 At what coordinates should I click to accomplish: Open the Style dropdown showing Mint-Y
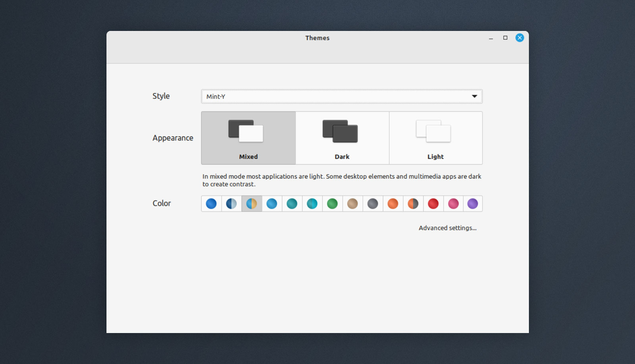(342, 96)
